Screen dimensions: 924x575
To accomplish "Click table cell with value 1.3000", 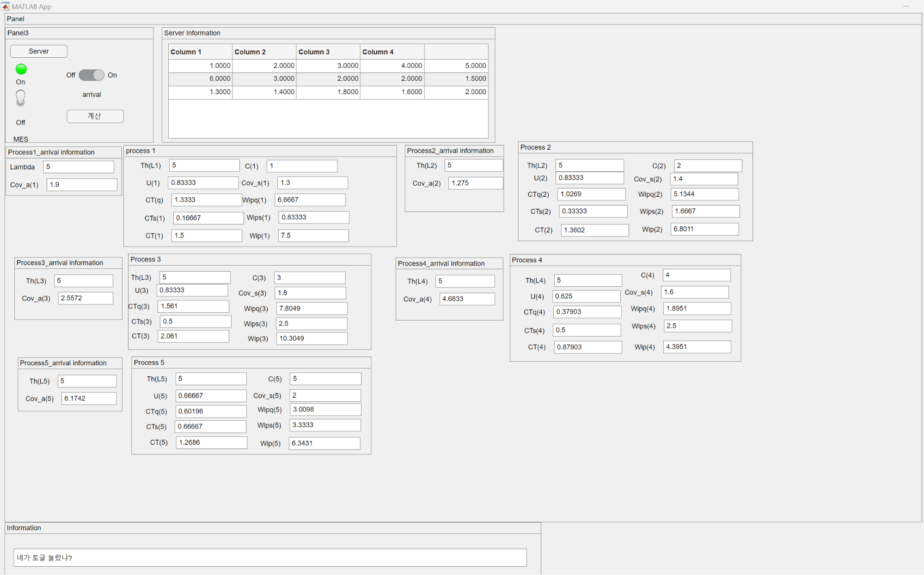I will [200, 92].
